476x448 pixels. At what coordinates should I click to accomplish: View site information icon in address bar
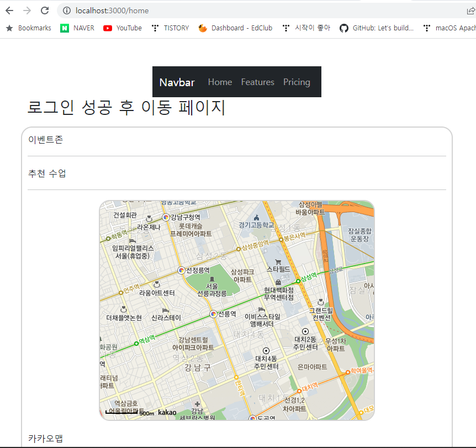(67, 10)
